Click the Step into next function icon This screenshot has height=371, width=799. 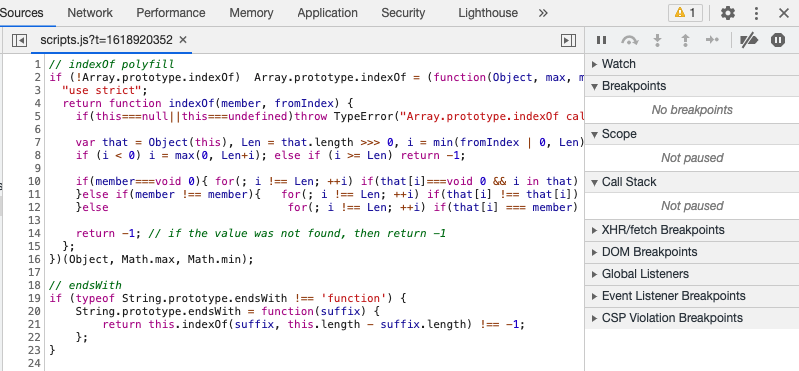coord(658,40)
